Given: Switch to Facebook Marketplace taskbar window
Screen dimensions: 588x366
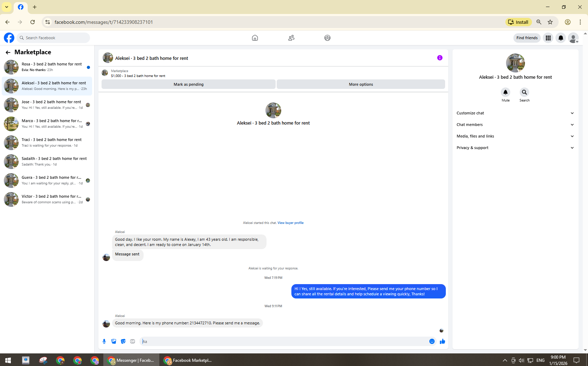Looking at the screenshot, I should 188,360.
